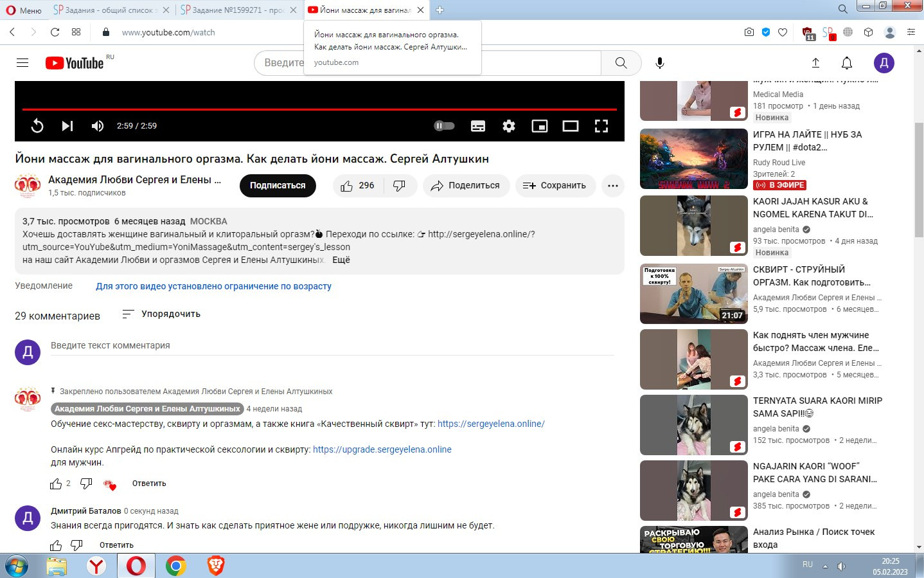Toggle subtitles in the player
924x578 pixels.
coord(478,126)
